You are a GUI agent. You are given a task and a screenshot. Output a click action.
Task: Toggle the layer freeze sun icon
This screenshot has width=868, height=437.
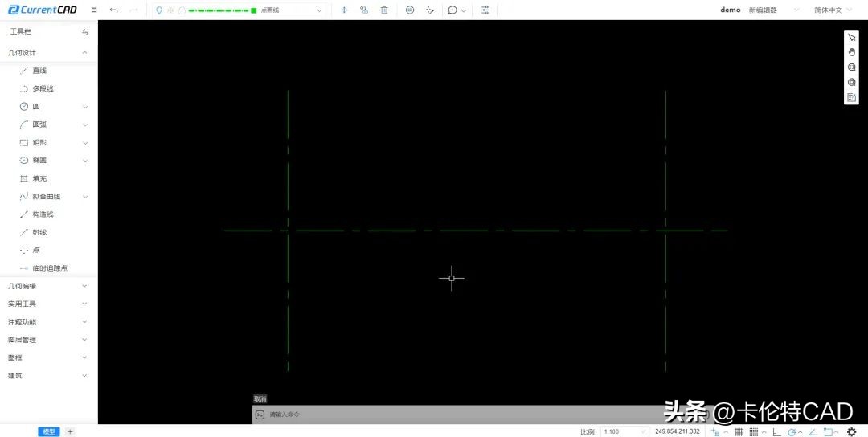pyautogui.click(x=170, y=10)
